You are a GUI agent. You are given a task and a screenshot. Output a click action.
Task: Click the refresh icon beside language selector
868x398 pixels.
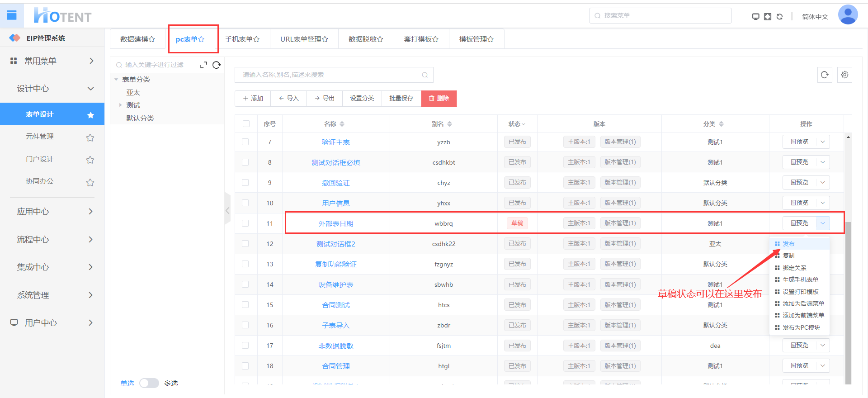click(x=779, y=17)
